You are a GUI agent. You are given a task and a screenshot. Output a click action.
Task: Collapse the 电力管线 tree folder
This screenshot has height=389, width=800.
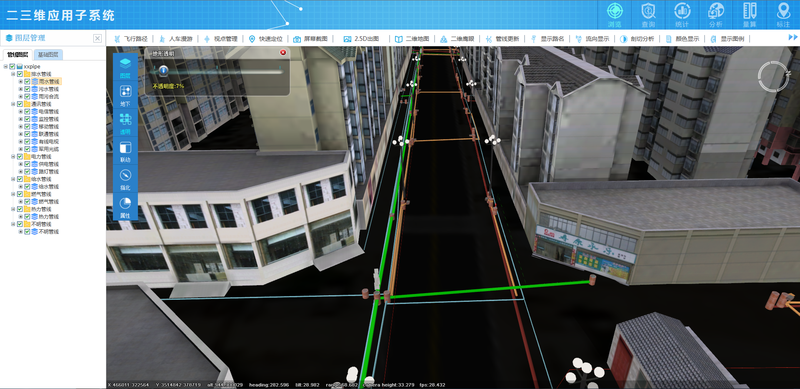(13, 157)
